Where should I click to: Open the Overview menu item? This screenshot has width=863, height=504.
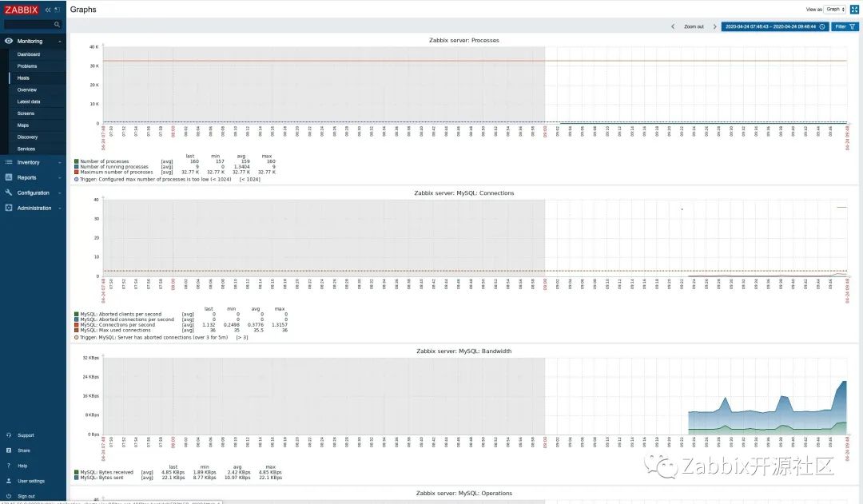tap(27, 89)
